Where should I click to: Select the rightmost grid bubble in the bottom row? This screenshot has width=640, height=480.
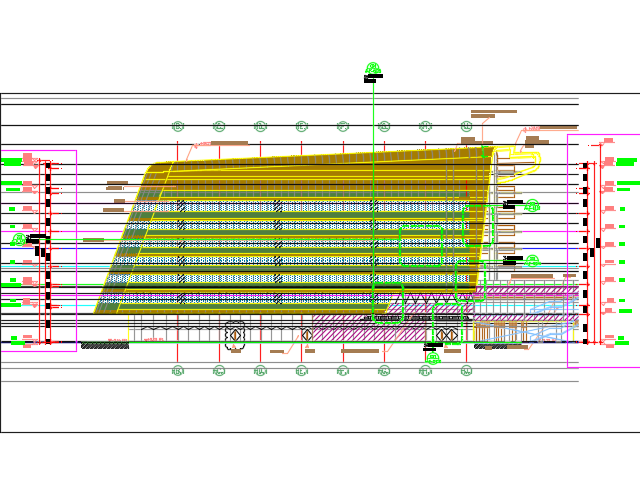466,371
